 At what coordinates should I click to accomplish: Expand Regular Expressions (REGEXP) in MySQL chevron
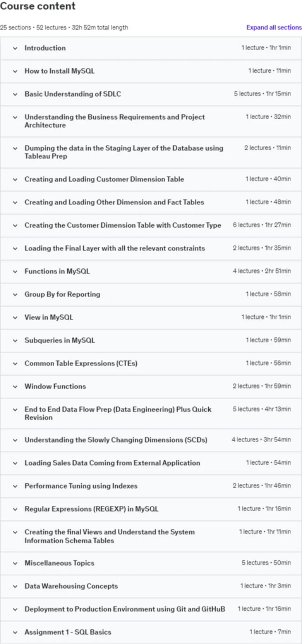(15, 509)
